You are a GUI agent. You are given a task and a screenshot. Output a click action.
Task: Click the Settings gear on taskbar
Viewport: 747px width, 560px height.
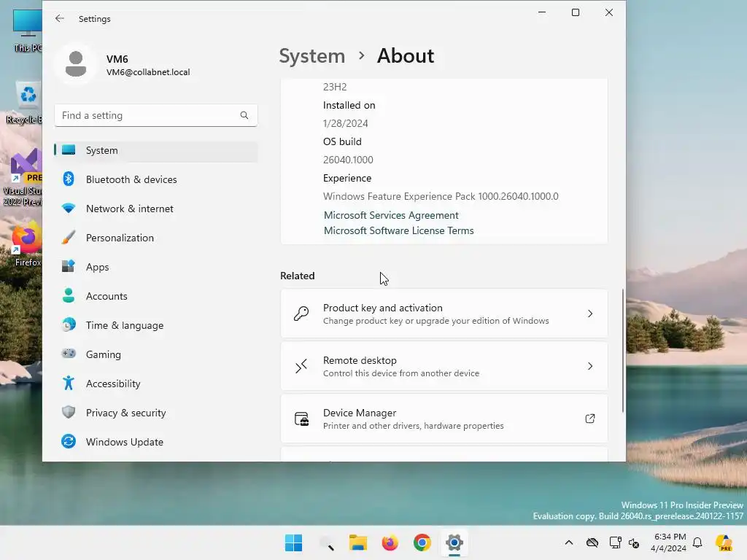coord(454,542)
